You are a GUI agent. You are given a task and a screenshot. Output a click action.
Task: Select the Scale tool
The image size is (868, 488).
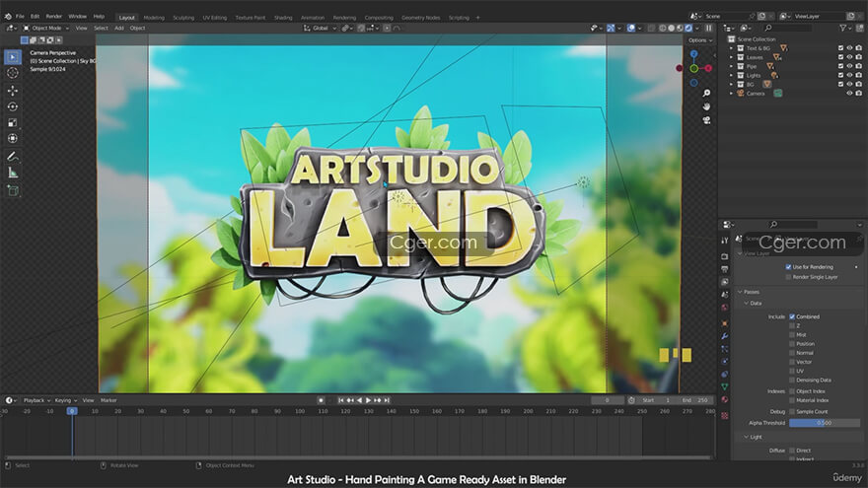click(13, 123)
